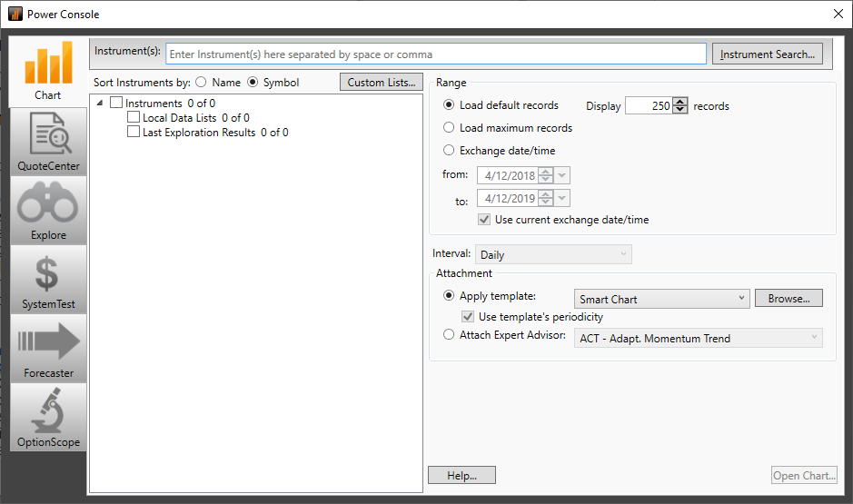Increment the from date spinner

click(546, 172)
